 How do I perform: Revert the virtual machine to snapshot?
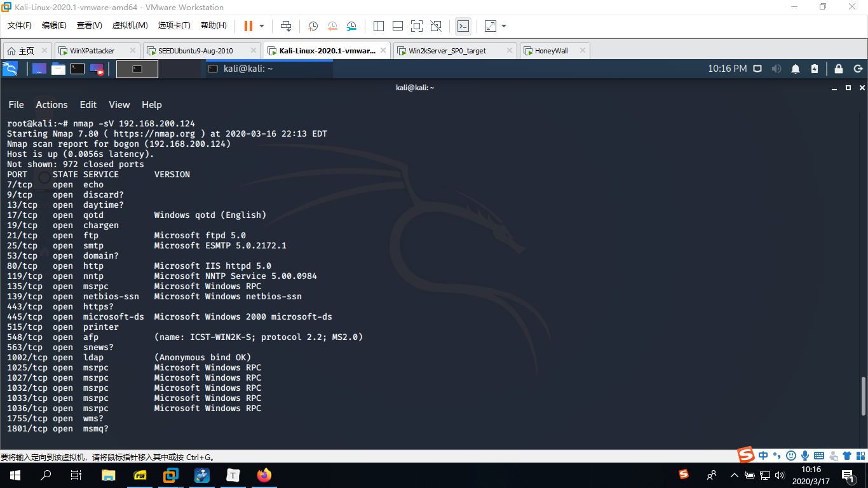click(x=332, y=26)
